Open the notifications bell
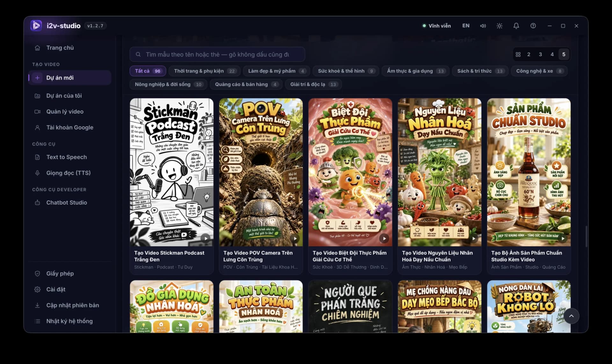The width and height of the screenshot is (612, 364). (x=516, y=26)
